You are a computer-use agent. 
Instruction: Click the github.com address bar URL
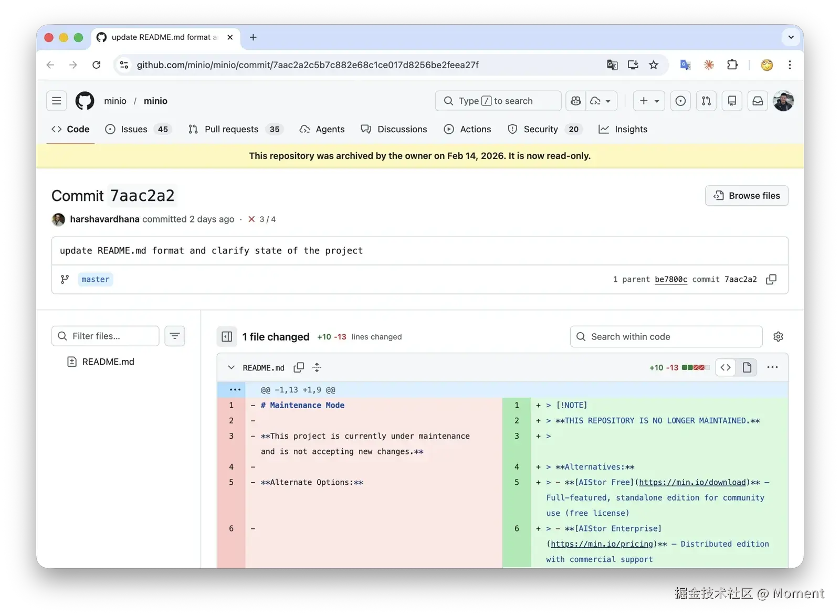click(x=308, y=65)
